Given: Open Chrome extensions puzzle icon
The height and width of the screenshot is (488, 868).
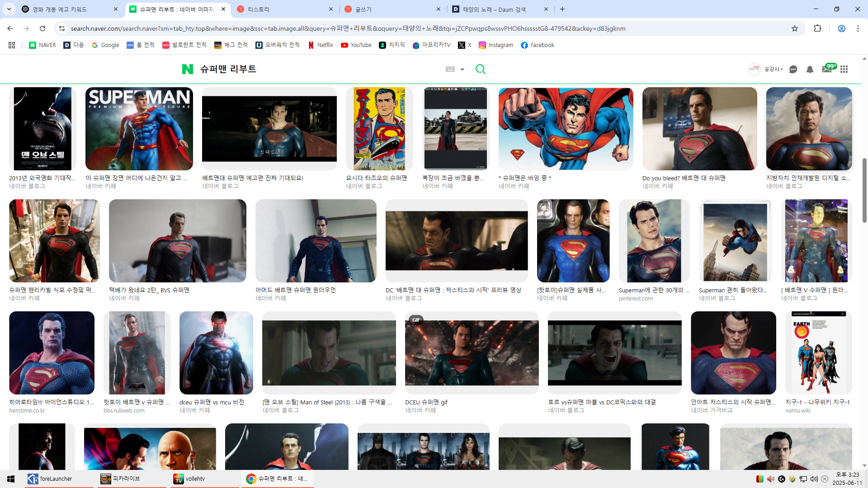Looking at the screenshot, I should 817,28.
